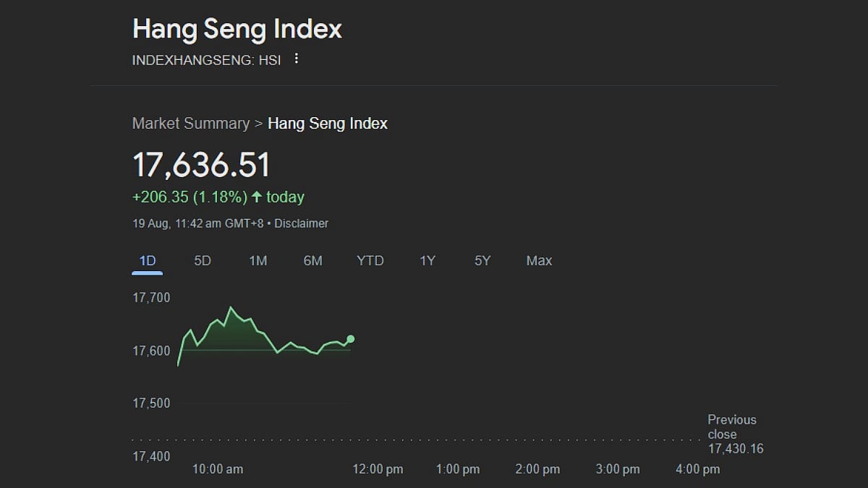Viewport: 868px width, 488px height.
Task: Click the Hang Seng Index breadcrumb text
Action: (x=328, y=124)
